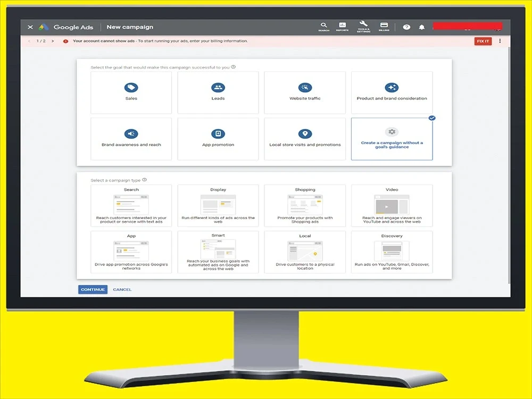Click Reach and engage viewers on YouTube text
Screen dimensions: 532x399
392,220
